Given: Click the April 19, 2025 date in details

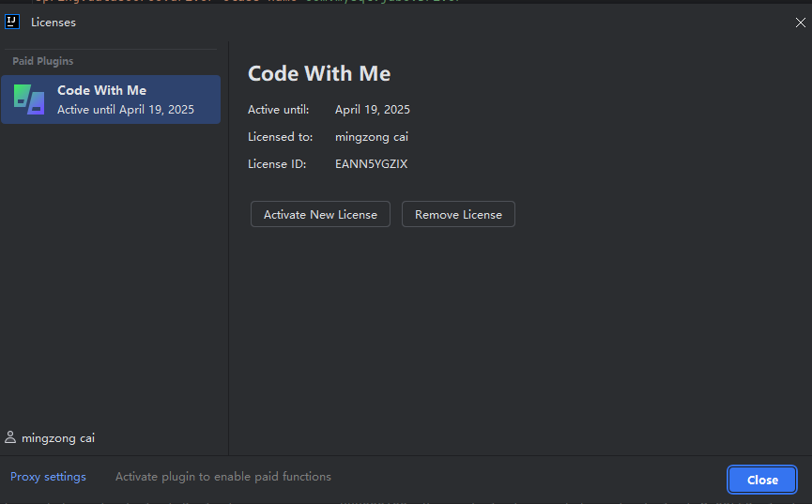Looking at the screenshot, I should click(x=373, y=110).
